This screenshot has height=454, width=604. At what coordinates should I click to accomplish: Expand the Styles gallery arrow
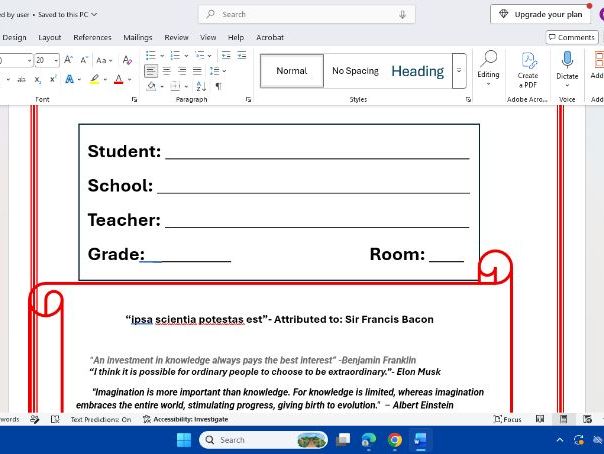pos(459,71)
